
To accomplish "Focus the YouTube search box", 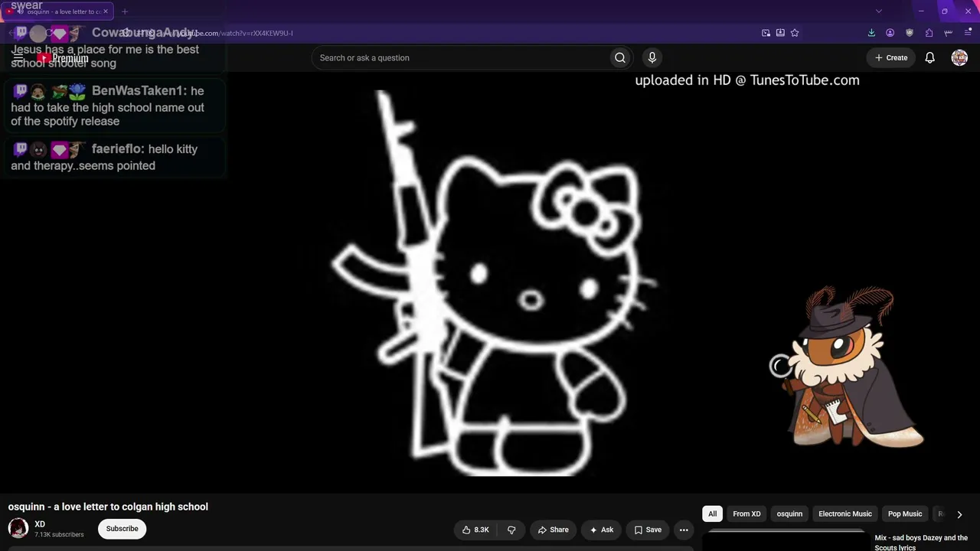I will 459,57.
